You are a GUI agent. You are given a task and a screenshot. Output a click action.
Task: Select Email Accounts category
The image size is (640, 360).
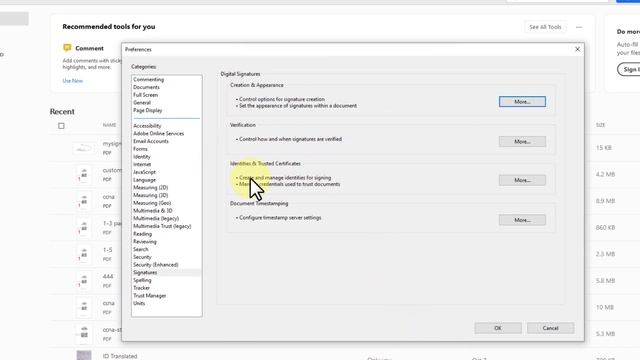(151, 142)
